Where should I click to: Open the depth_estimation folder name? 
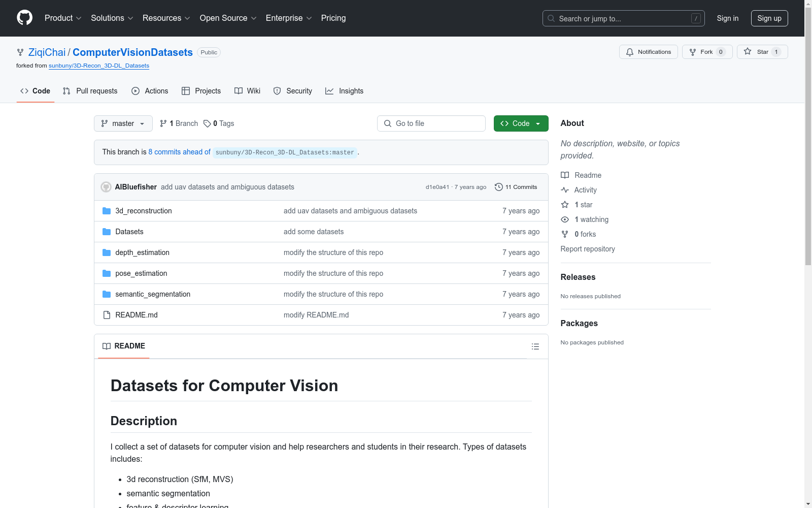tap(142, 252)
